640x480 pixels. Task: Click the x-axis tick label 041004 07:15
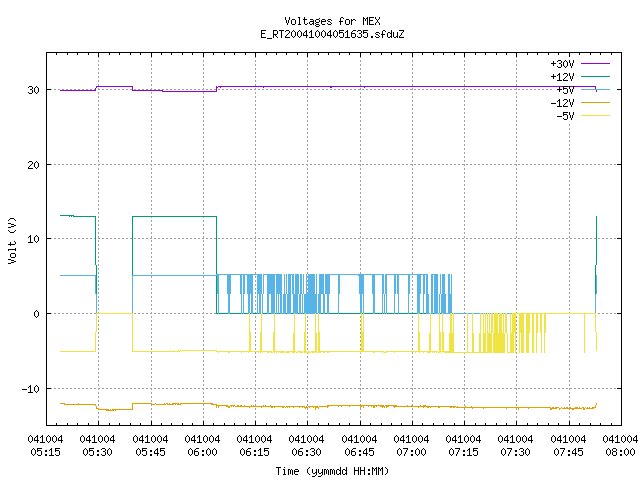[x=463, y=446]
